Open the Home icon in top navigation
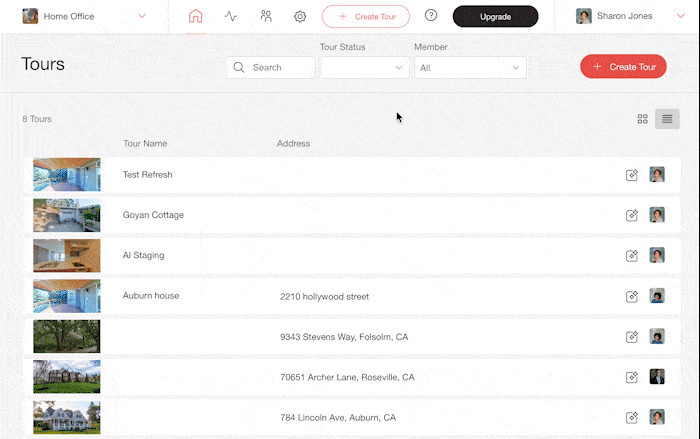Image resolution: width=700 pixels, height=439 pixels. 195,16
